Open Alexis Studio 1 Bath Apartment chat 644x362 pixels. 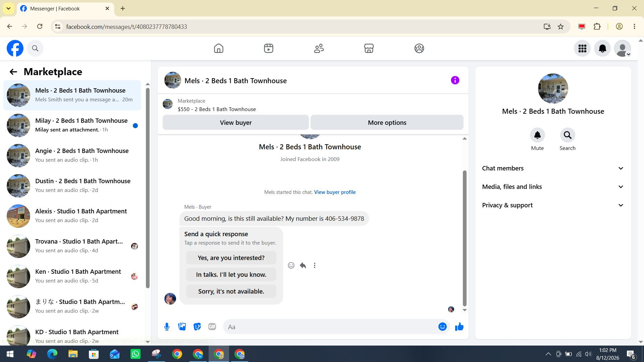point(72,216)
